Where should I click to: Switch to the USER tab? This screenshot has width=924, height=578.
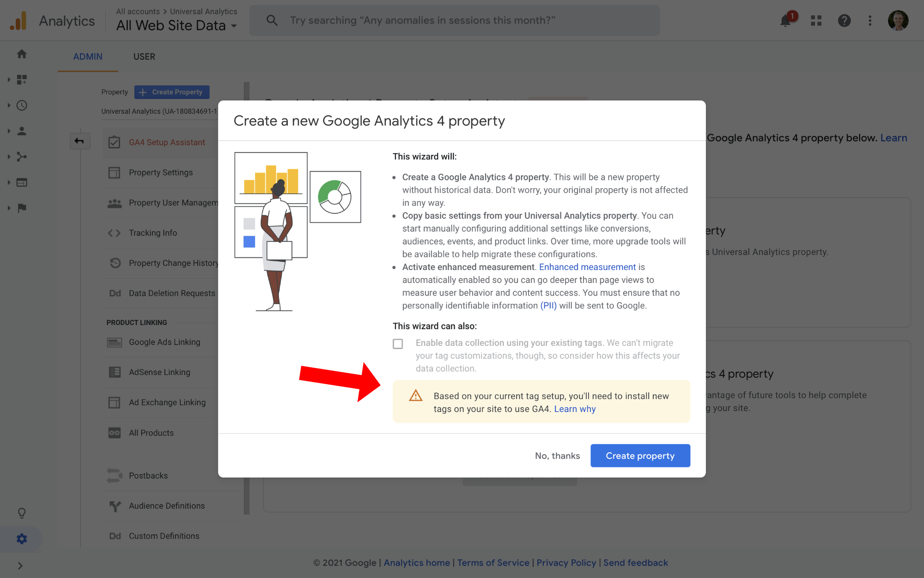[144, 56]
